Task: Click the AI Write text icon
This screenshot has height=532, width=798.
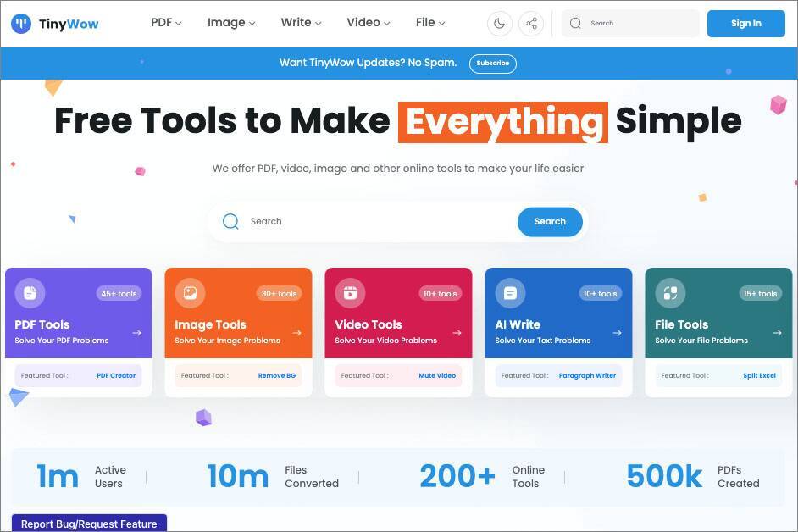Action: (x=510, y=293)
